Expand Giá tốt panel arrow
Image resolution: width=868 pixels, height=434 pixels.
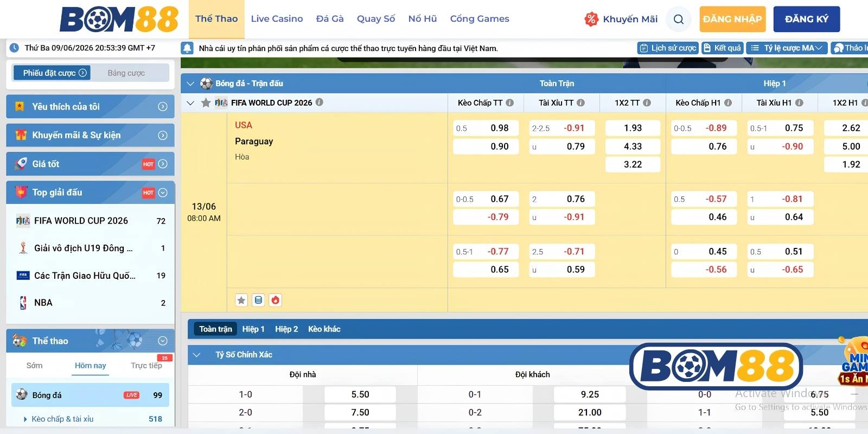(x=163, y=164)
